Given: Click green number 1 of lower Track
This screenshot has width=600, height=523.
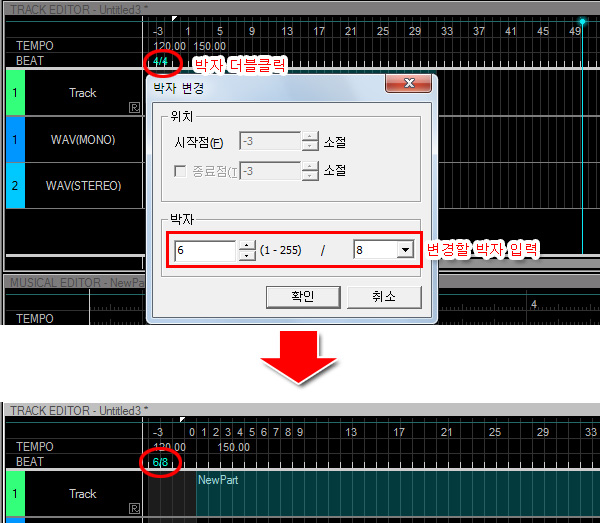Looking at the screenshot, I should pos(15,494).
